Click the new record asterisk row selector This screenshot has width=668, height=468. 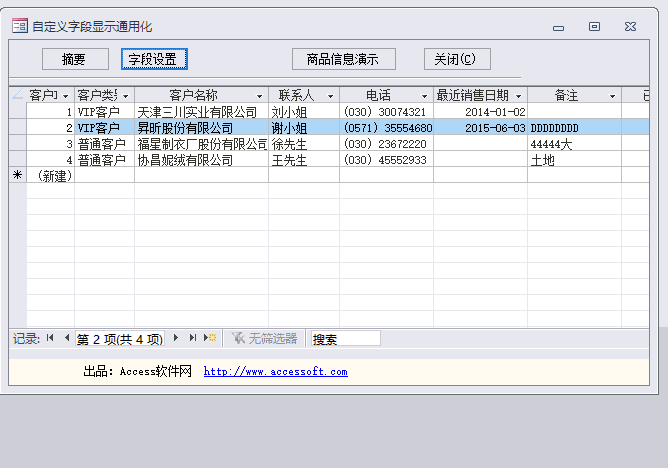17,175
